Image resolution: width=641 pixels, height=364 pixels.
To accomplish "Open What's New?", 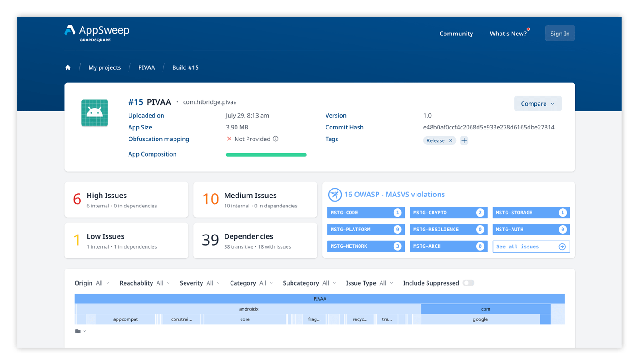I will pyautogui.click(x=508, y=33).
